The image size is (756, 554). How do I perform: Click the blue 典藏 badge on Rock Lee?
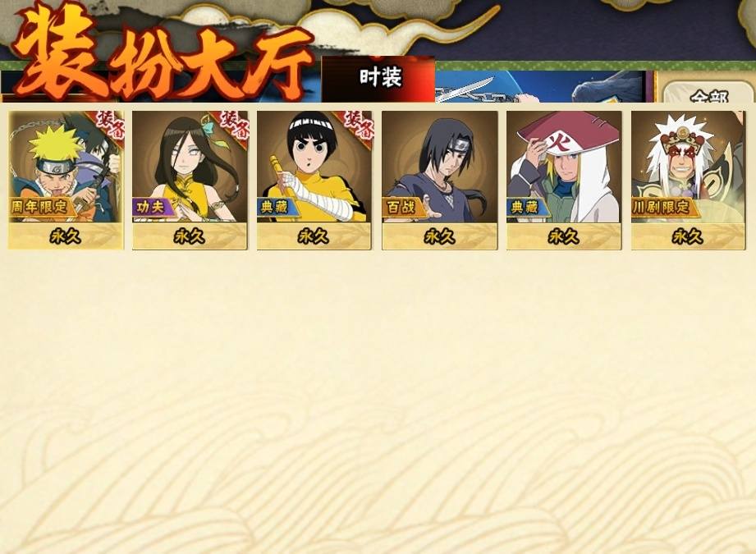coord(277,207)
